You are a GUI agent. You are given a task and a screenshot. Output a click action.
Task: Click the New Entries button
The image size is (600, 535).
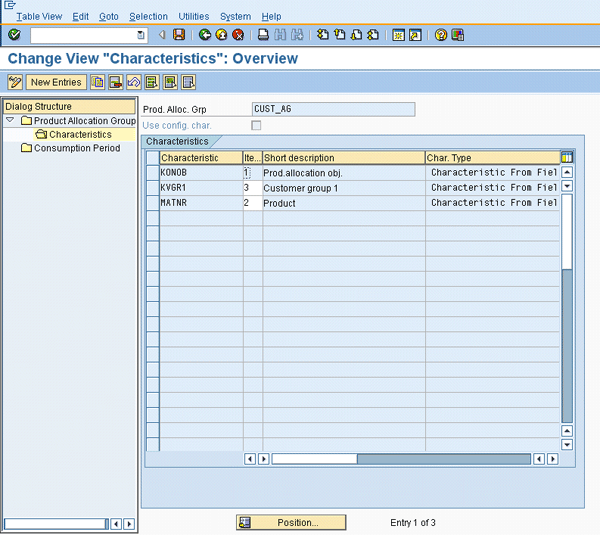coord(55,82)
